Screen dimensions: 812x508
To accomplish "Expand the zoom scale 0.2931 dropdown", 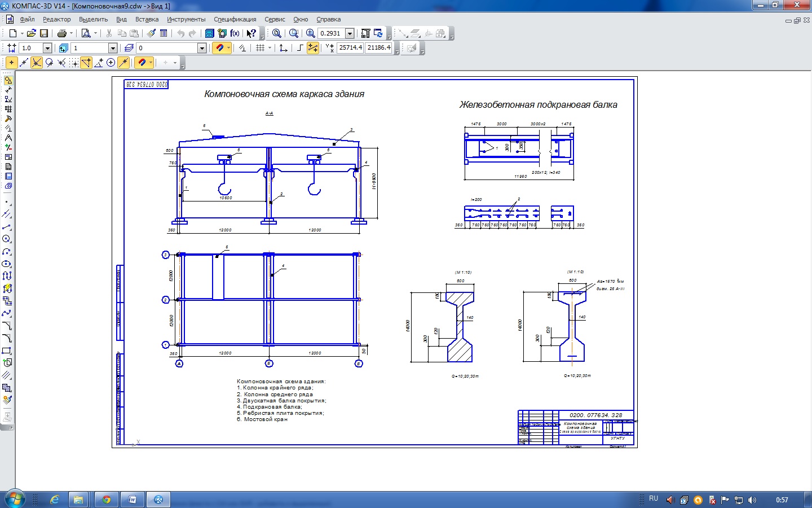I will 350,33.
